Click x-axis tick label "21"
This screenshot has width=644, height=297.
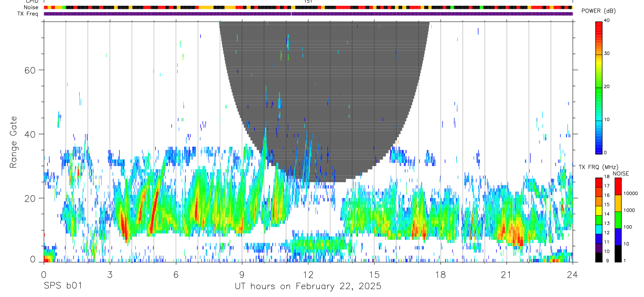506,274
